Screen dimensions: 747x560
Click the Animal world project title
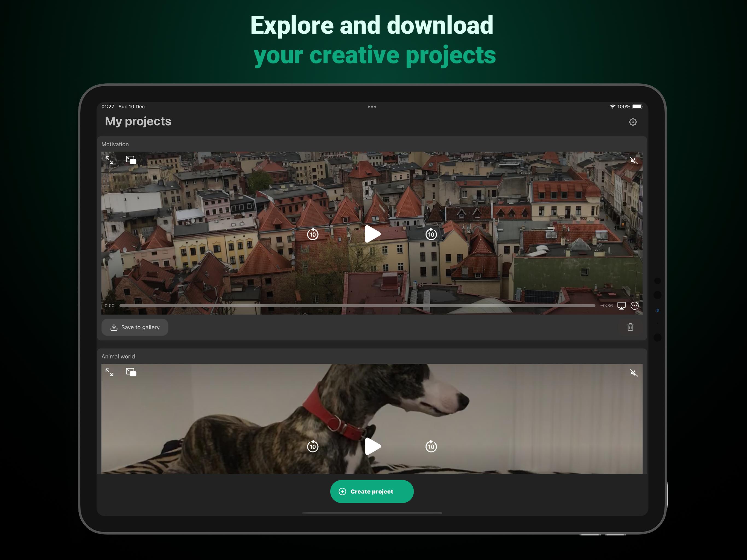click(118, 356)
